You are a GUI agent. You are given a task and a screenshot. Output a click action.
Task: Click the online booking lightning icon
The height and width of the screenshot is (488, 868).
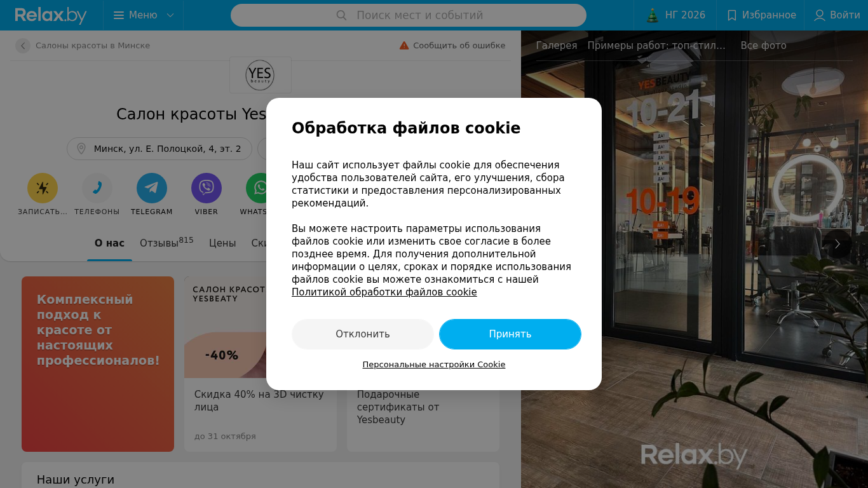pos(43,188)
